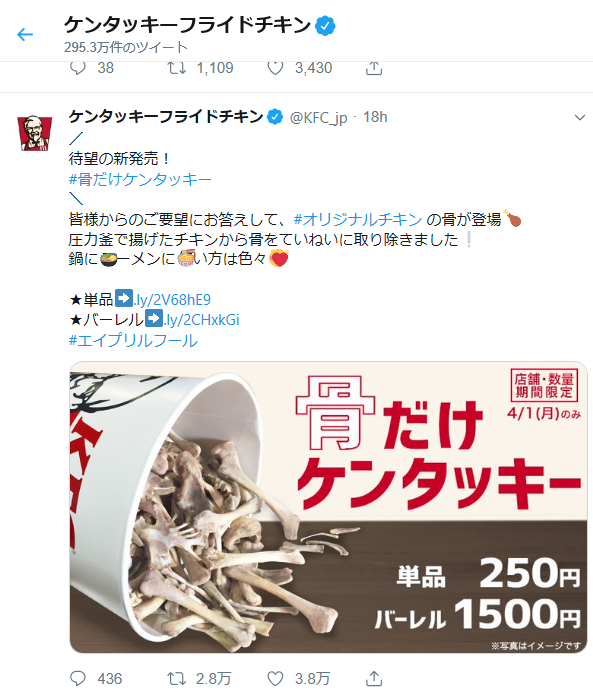The width and height of the screenshot is (593, 694).
Task: Retweet the post with 1,109 retweets
Action: tap(176, 68)
